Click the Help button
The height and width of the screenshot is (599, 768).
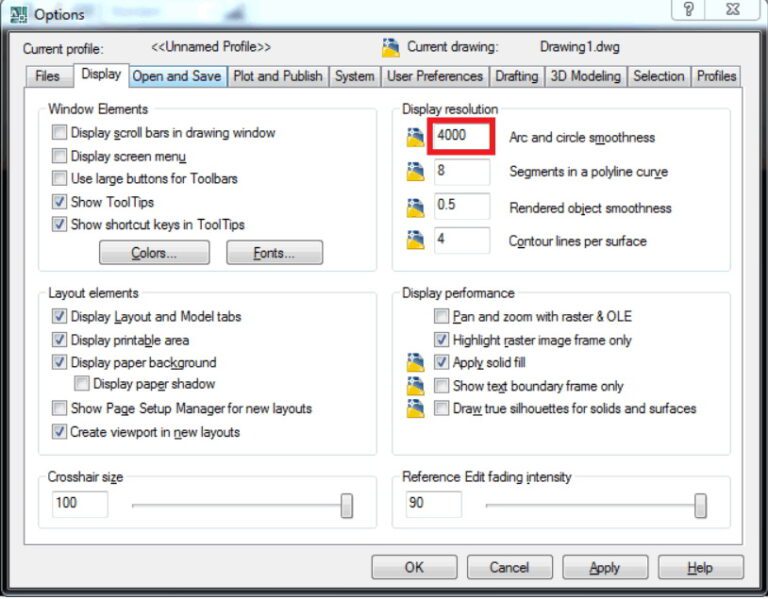coord(700,567)
